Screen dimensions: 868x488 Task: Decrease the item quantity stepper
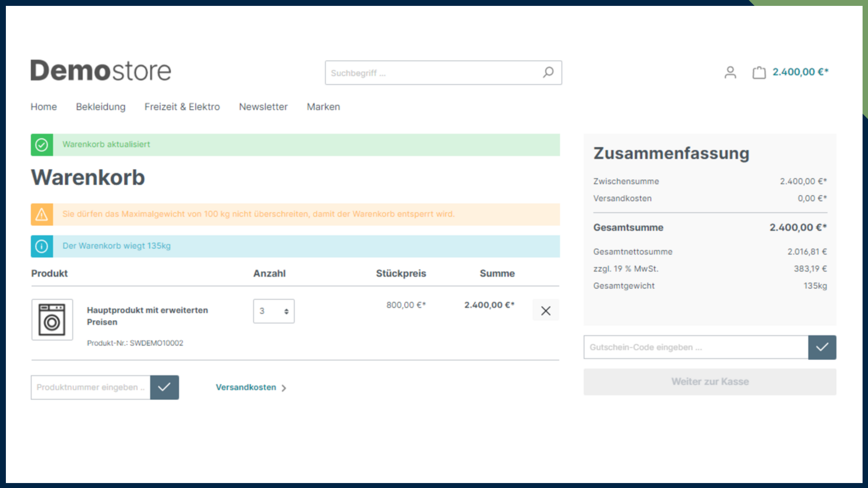coord(286,314)
